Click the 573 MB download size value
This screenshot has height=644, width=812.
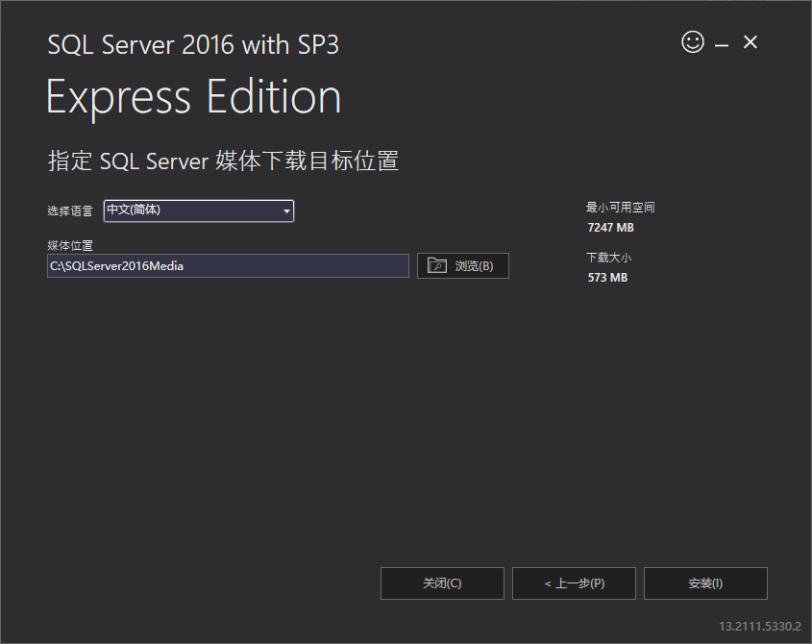pyautogui.click(x=607, y=278)
